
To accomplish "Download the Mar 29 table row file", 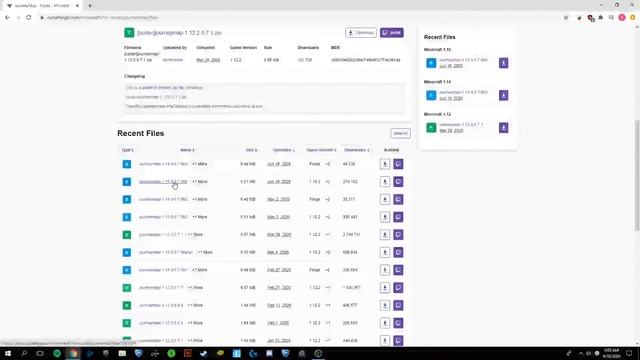I will [x=384, y=235].
